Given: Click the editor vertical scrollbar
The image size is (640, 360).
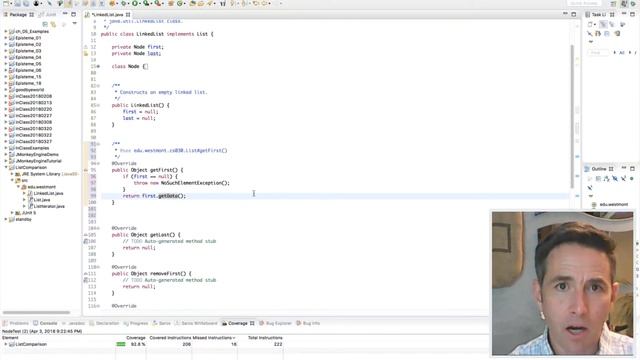Looking at the screenshot, I should (x=572, y=116).
